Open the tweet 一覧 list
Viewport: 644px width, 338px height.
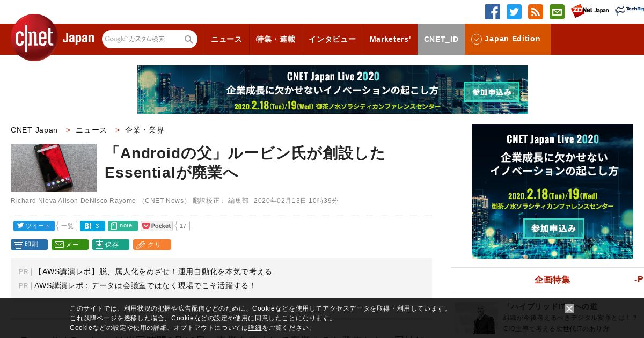tap(67, 226)
